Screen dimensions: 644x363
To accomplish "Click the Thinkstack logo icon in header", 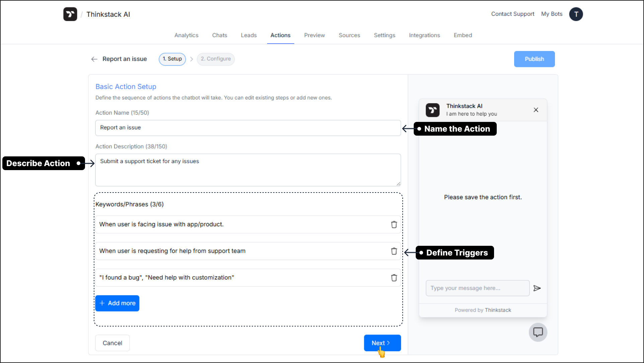I will click(x=70, y=14).
